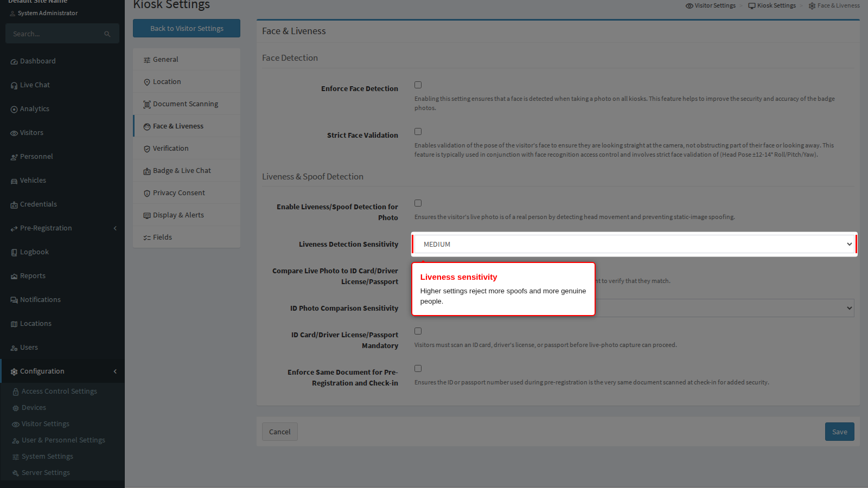
Task: Click Back to Visitor Settings button
Action: 187,28
